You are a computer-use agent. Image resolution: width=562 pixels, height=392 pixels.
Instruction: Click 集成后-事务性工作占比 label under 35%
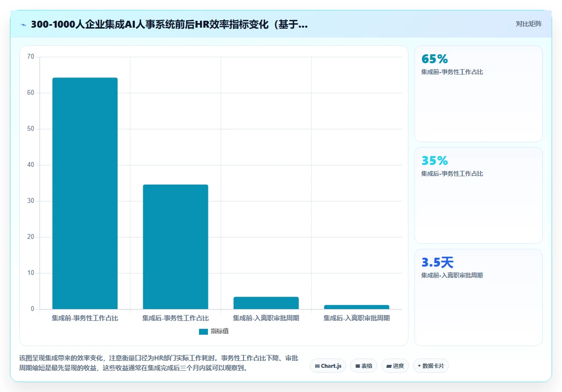(452, 174)
